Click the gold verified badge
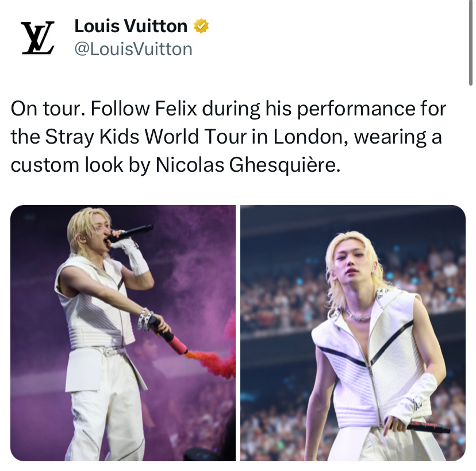The height and width of the screenshot is (471, 476). click(201, 26)
